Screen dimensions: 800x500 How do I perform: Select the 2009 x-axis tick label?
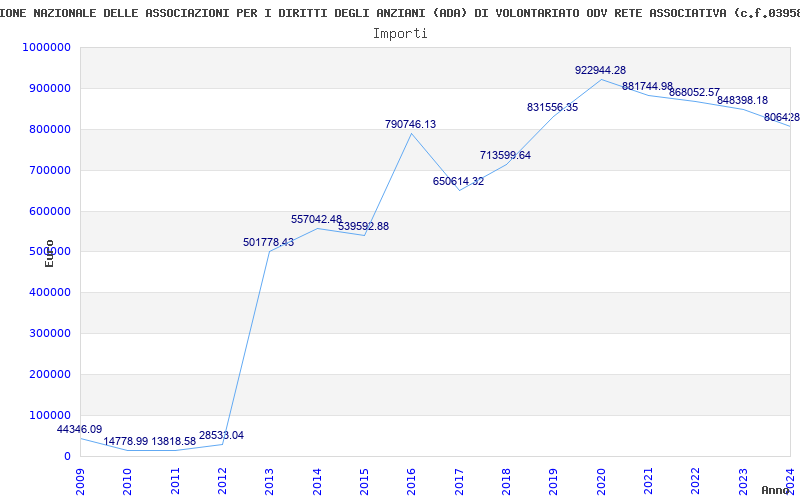coord(80,482)
